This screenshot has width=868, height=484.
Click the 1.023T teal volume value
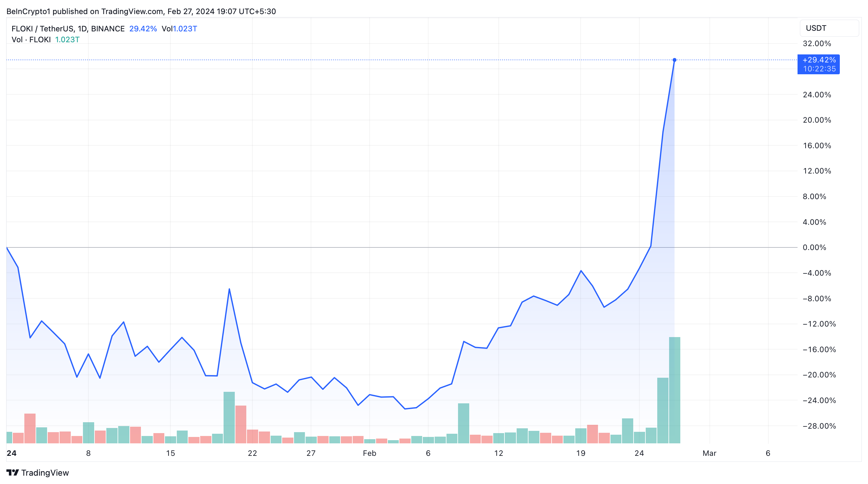point(67,40)
